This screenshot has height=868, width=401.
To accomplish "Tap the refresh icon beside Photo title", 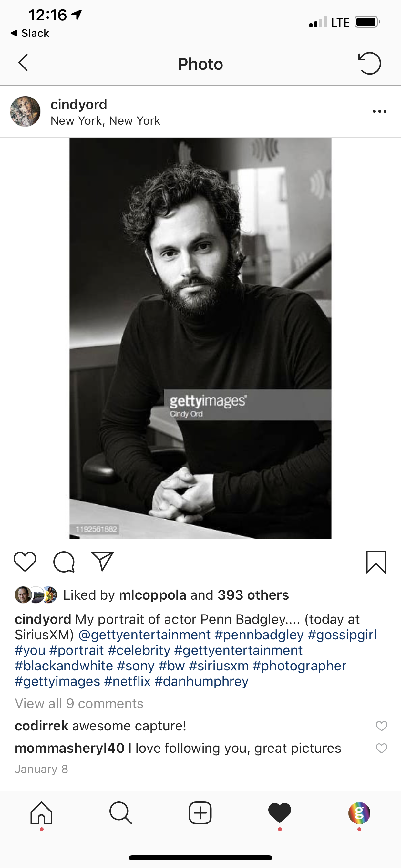I will (x=369, y=63).
